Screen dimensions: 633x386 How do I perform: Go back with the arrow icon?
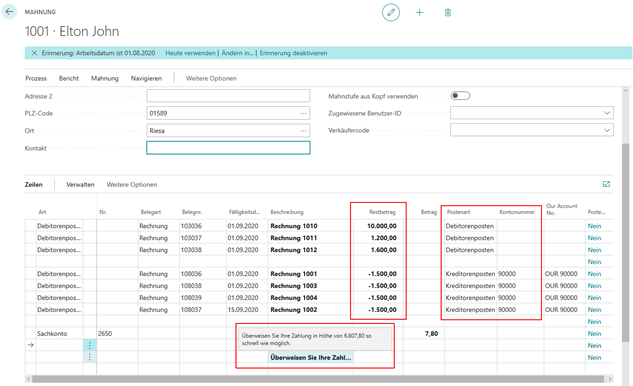(9, 12)
